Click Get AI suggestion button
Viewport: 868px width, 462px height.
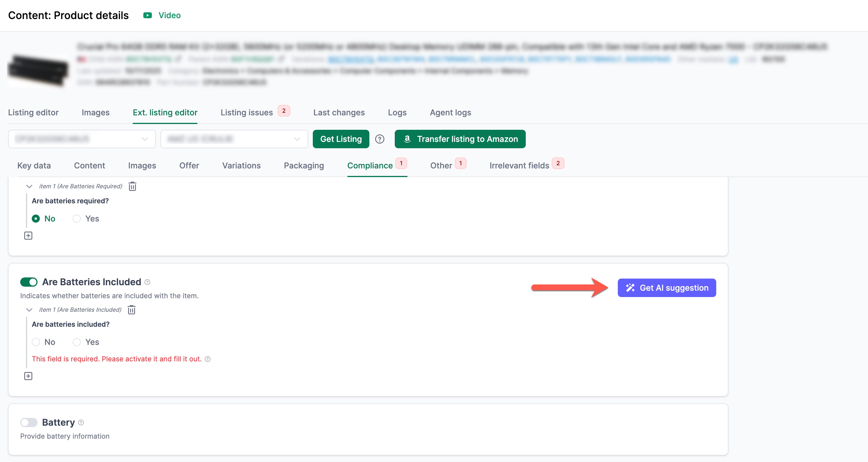pyautogui.click(x=667, y=288)
